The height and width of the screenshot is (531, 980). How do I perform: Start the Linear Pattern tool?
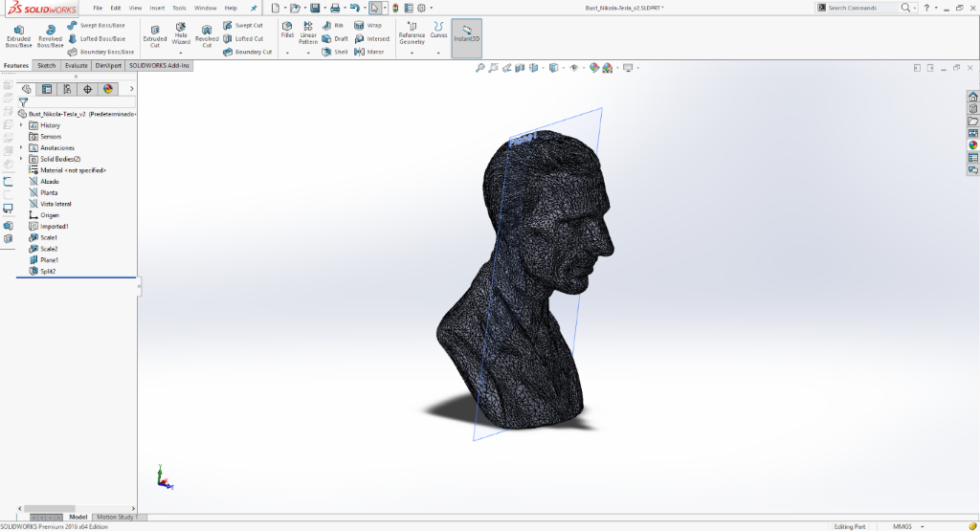coord(308,33)
